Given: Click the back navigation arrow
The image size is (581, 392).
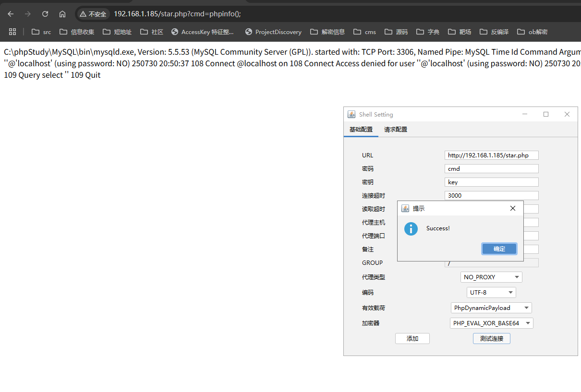Looking at the screenshot, I should click(x=10, y=14).
